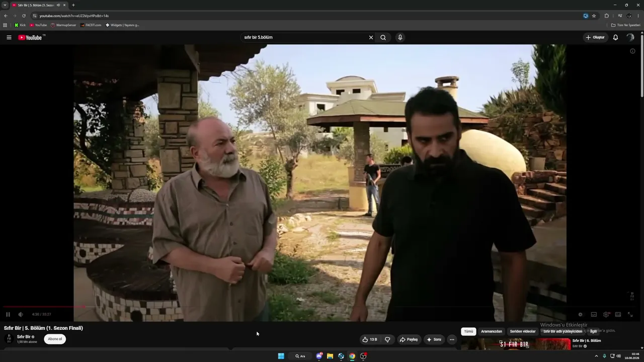Open the taskbar Ara search box
Viewport: 644px width, 362px height.
click(x=300, y=356)
